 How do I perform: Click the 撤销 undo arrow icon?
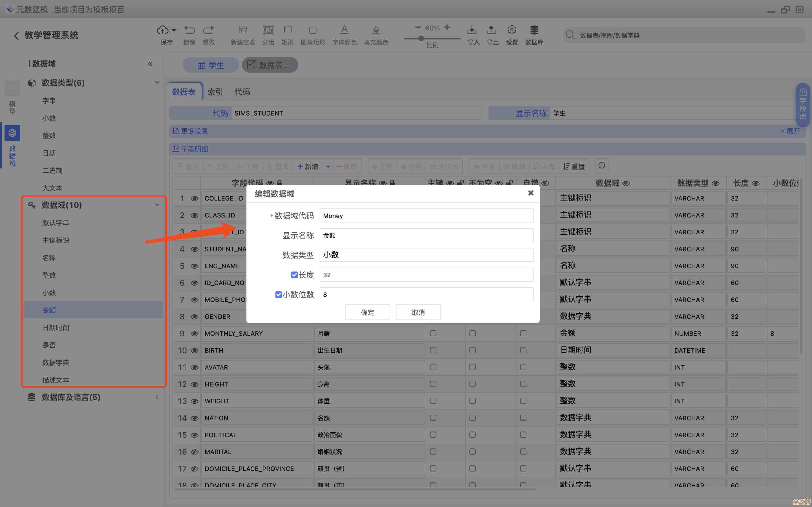click(189, 30)
